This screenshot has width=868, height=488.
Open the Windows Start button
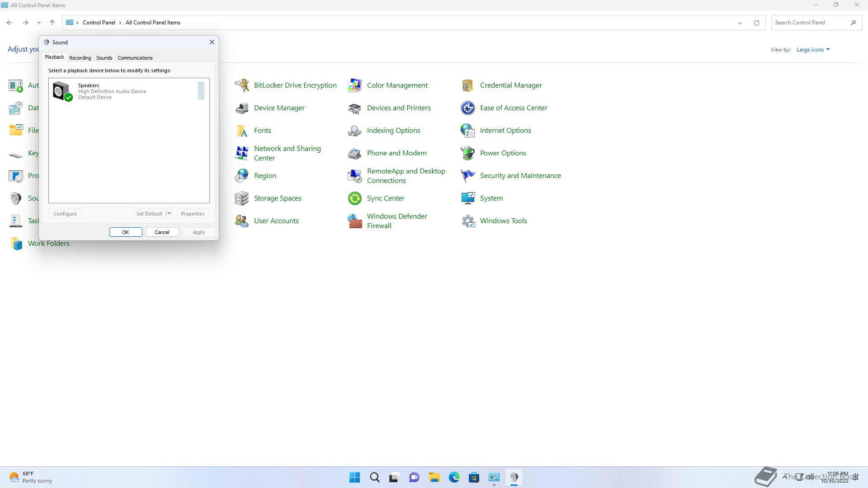pyautogui.click(x=355, y=477)
